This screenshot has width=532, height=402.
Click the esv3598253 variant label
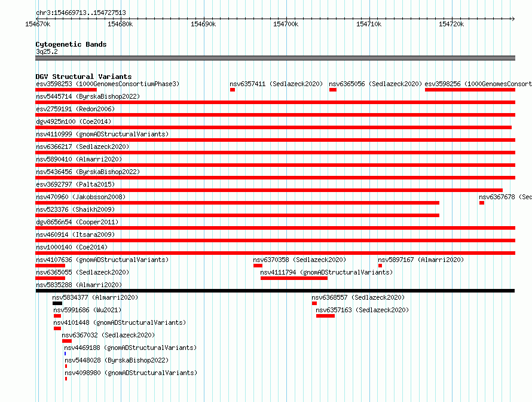click(x=108, y=84)
